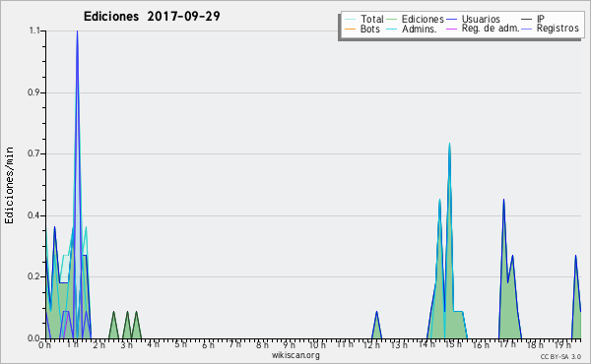Click the "7 h" hour label
Image resolution: width=591 pixels, height=364 pixels.
[234, 344]
